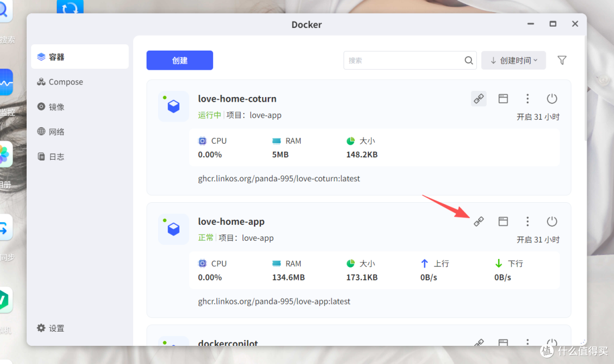Click the love-home-coturn container cube icon
Image resolution: width=614 pixels, height=364 pixels.
173,106
